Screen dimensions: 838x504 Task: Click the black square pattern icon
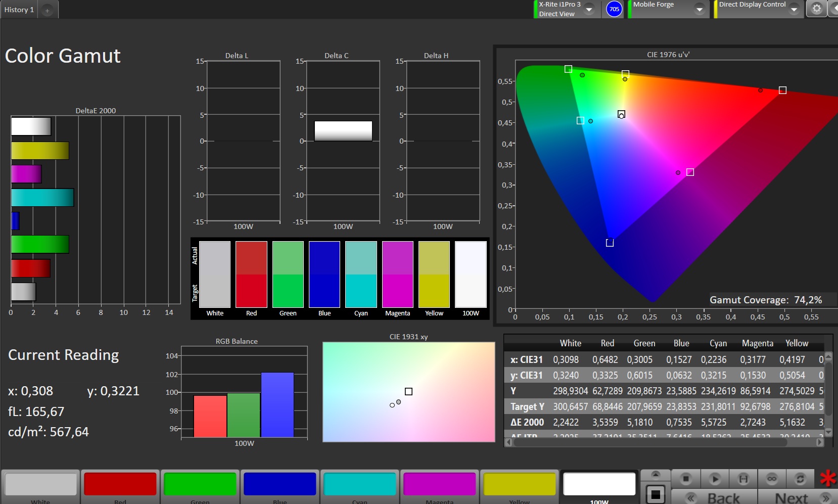656,494
